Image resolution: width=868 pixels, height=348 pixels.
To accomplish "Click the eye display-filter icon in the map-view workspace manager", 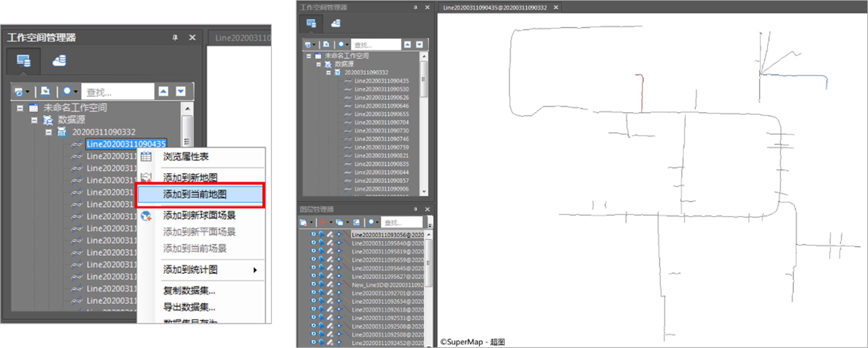I will (308, 44).
